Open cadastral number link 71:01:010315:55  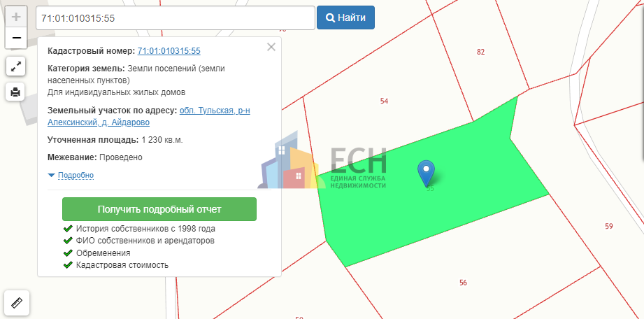(169, 51)
